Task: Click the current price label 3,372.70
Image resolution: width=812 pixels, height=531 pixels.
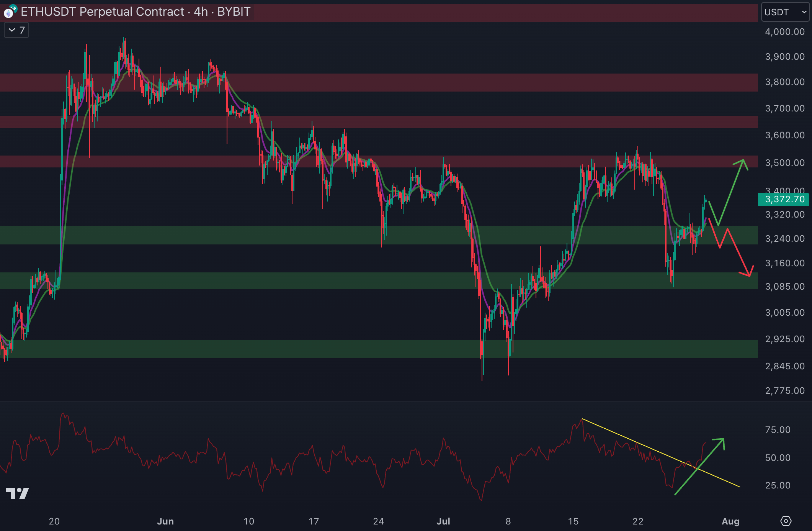Action: pyautogui.click(x=784, y=199)
